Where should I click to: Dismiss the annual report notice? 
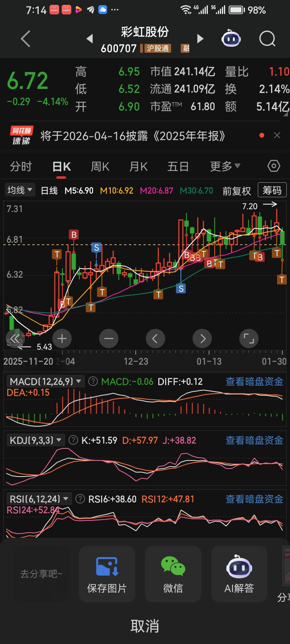277,136
